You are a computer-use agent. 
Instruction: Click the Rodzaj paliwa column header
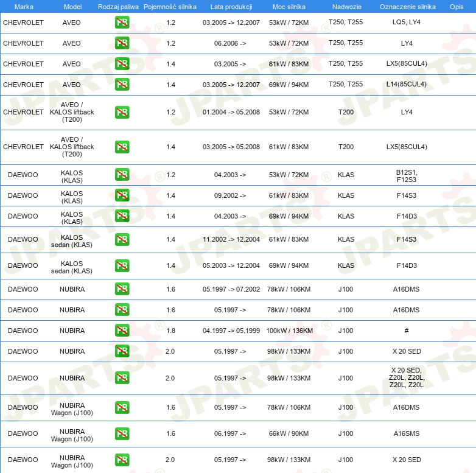pyautogui.click(x=118, y=7)
